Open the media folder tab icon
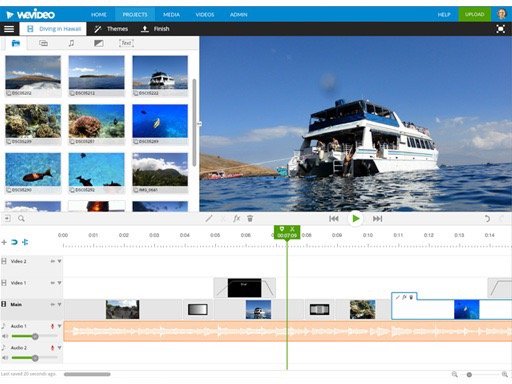This screenshot has width=512, height=384. (x=16, y=43)
